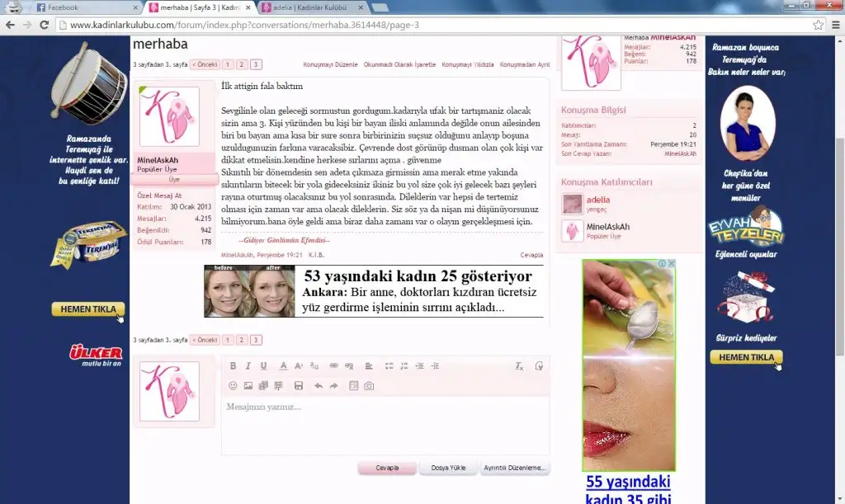Click the insert image icon
Image resolution: width=845 pixels, height=504 pixels.
(248, 386)
